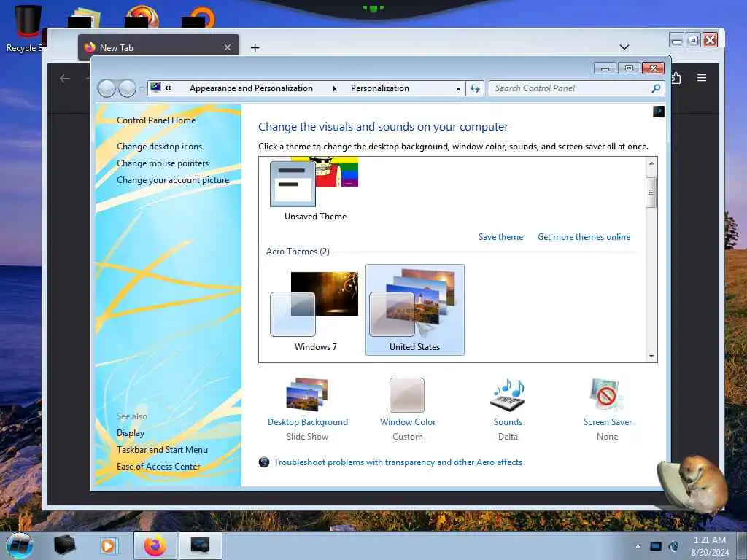
Task: Select the Windows 7 Aero theme
Action: click(314, 310)
